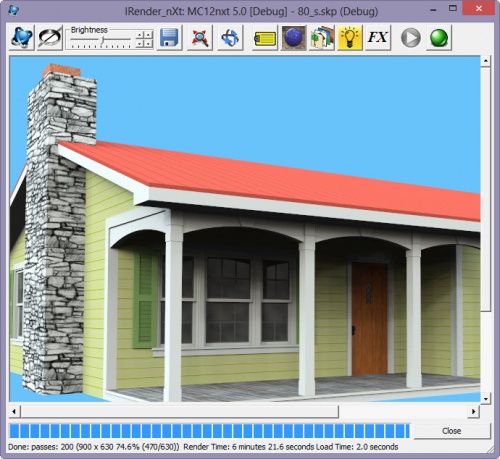Click the magnifier with red arrows icon
This screenshot has width=500, height=459.
point(200,38)
